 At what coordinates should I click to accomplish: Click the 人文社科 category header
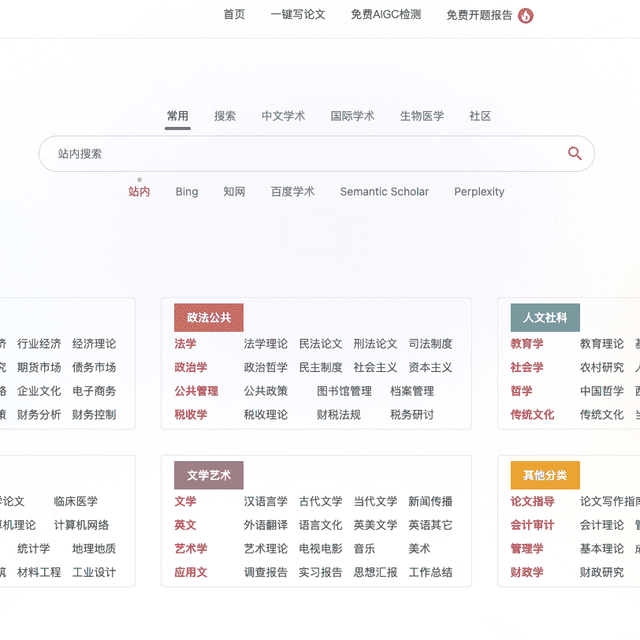tap(545, 318)
